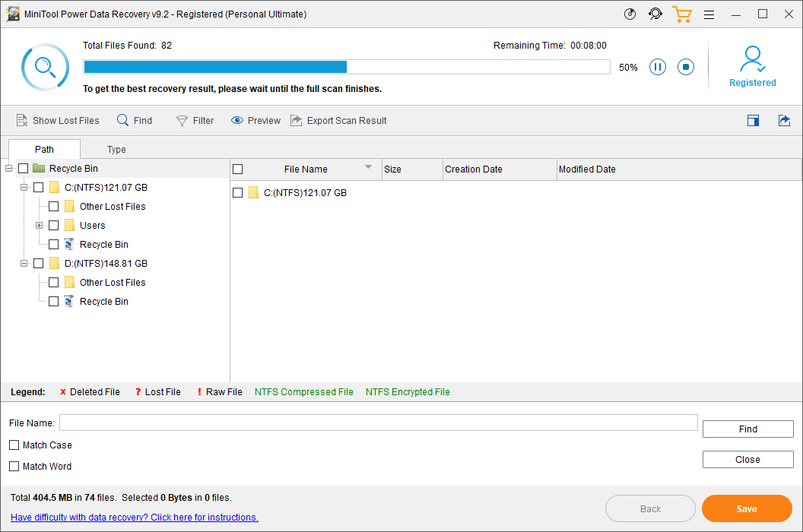
Task: Select Other Lost Files label under C:
Action: click(x=113, y=207)
